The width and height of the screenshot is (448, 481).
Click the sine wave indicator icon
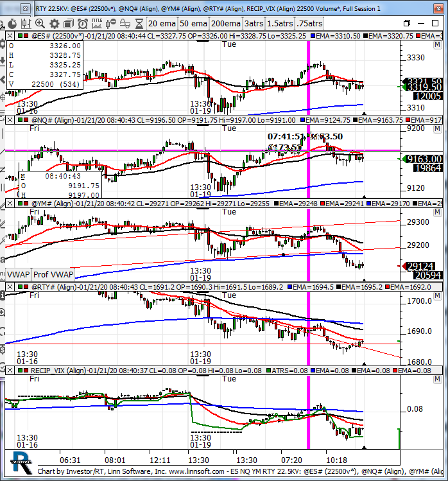(125, 24)
